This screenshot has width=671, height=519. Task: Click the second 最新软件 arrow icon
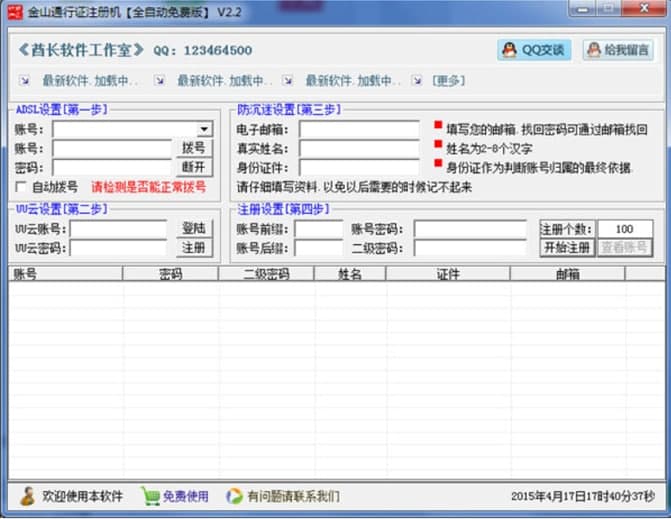pyautogui.click(x=160, y=80)
